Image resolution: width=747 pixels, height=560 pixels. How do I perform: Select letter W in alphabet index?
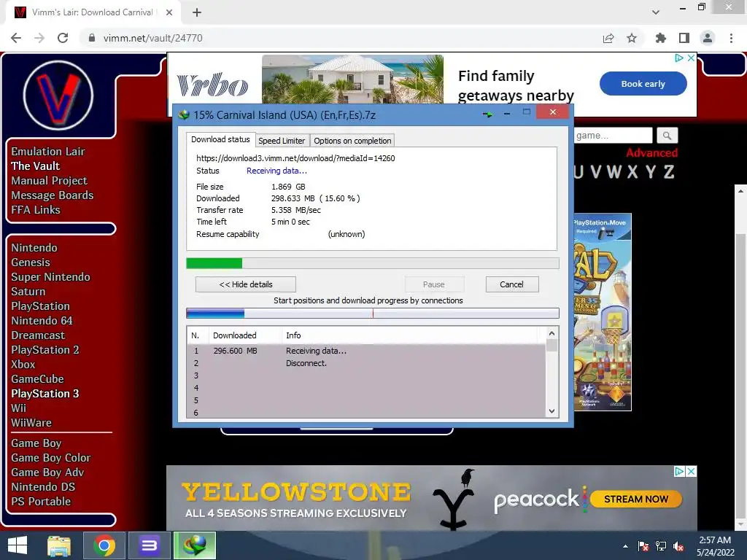[614, 172]
